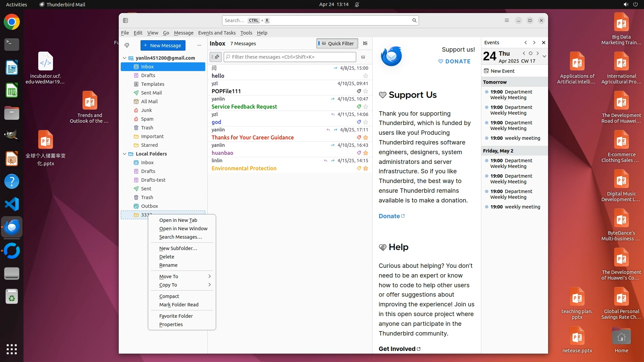Click the New Message button
Viewport: 644px width, 362px height.
point(163,45)
